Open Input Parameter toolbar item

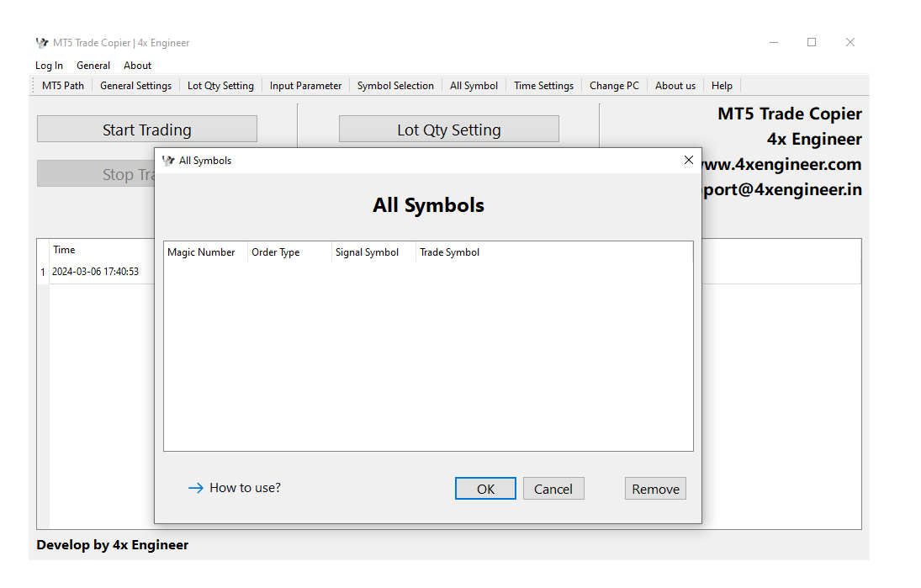tap(305, 86)
